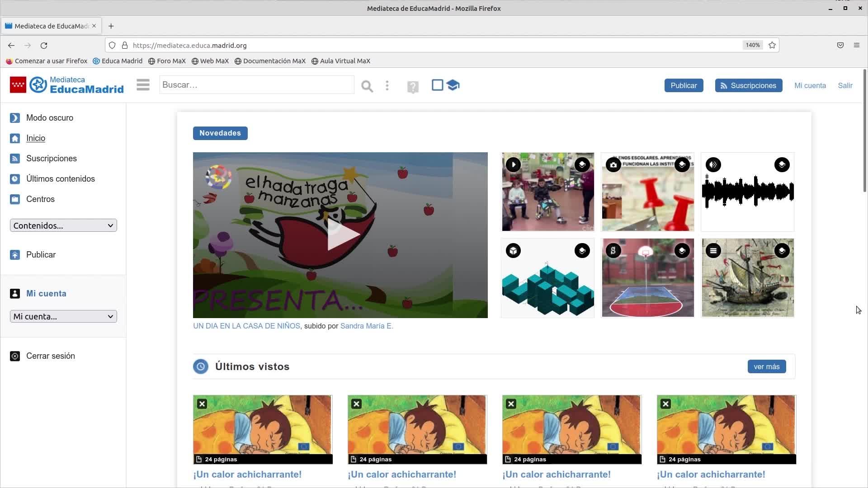Click the Novedades label button
The width and height of the screenshot is (868, 488).
(220, 133)
